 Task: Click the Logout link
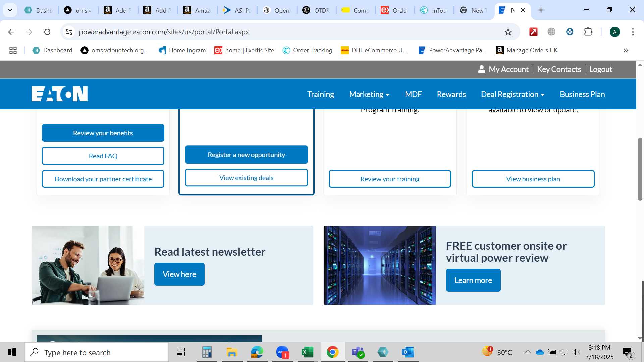pyautogui.click(x=601, y=69)
